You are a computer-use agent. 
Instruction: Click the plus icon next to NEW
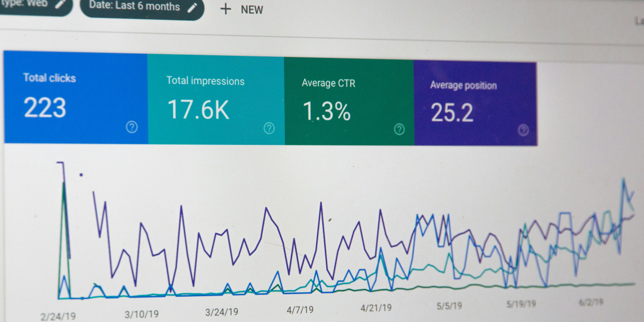226,9
